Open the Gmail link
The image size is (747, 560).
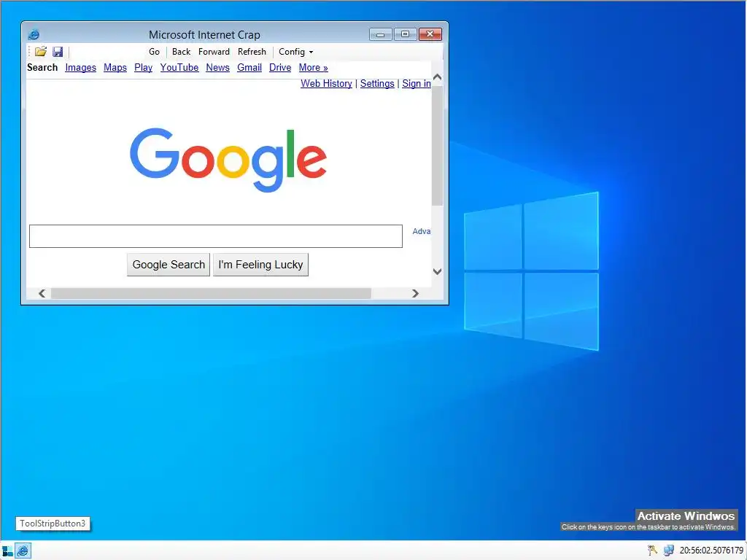(x=249, y=68)
